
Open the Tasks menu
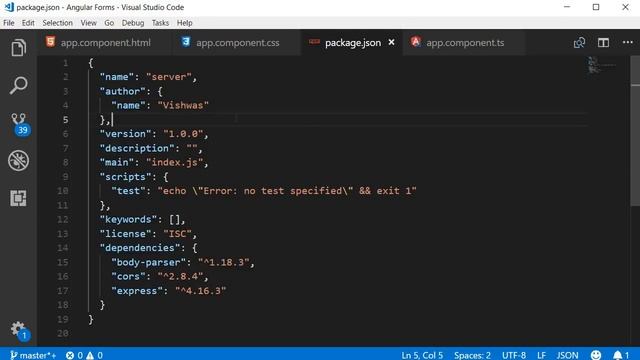point(160,23)
